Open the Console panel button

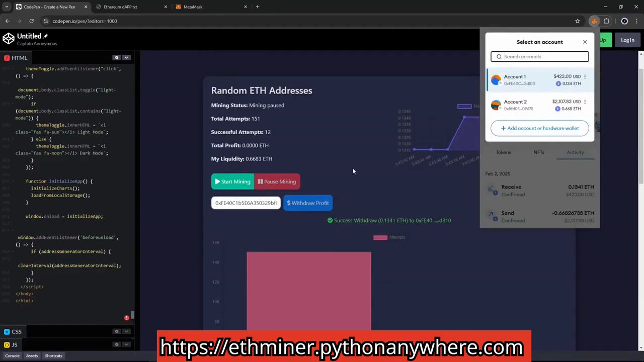tap(12, 356)
